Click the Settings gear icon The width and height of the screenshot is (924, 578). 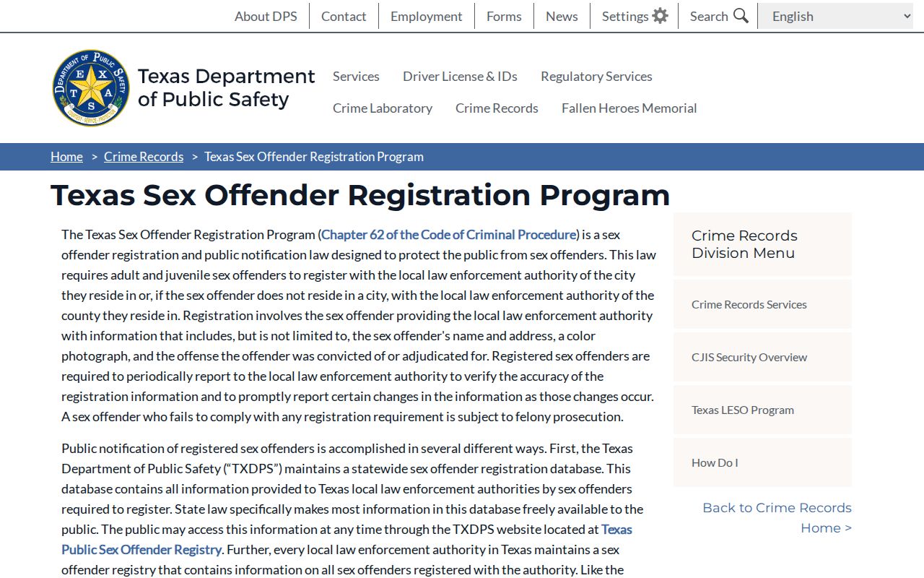(660, 16)
